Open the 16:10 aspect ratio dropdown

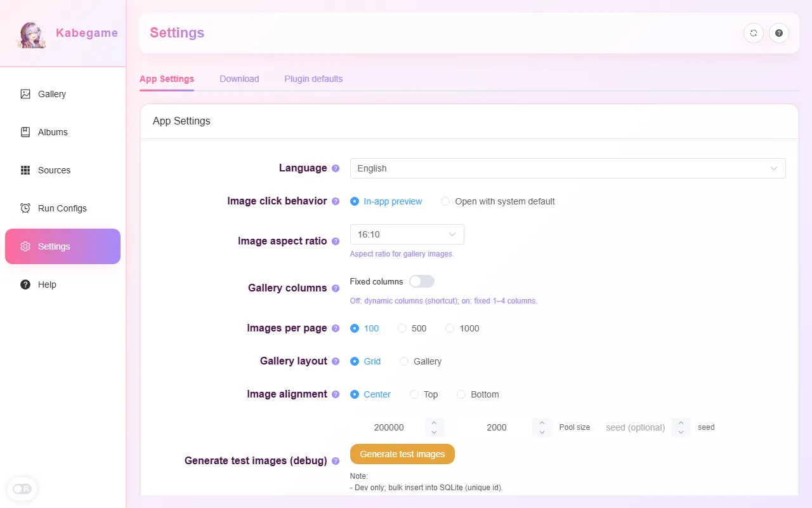[x=407, y=234]
